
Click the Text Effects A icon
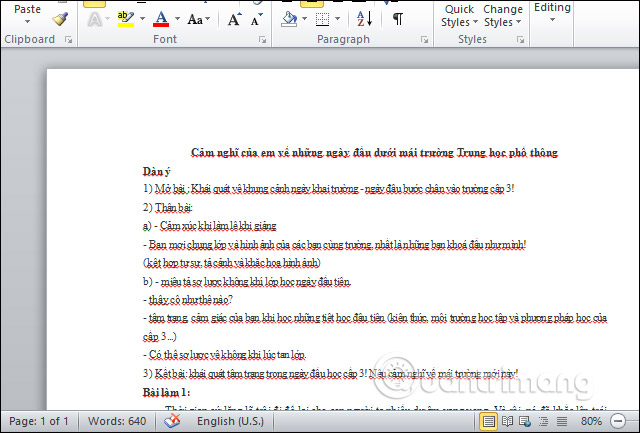pyautogui.click(x=95, y=19)
